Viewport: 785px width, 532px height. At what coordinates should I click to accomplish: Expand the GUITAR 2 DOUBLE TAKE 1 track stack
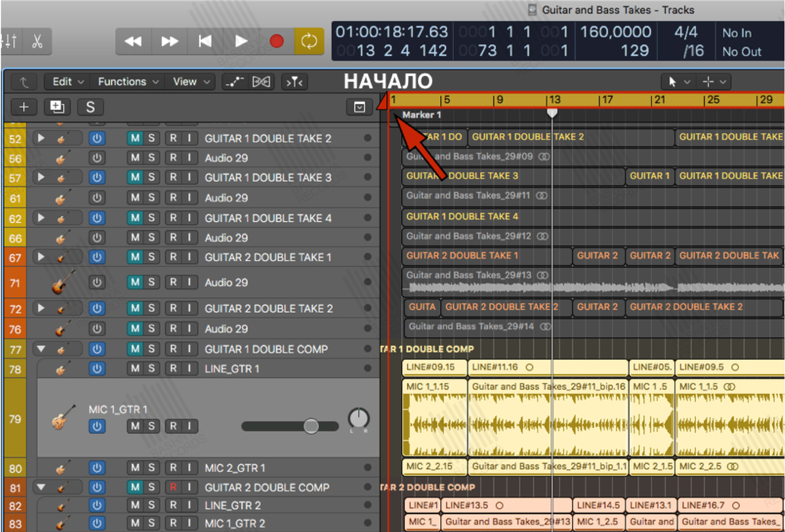coord(42,257)
